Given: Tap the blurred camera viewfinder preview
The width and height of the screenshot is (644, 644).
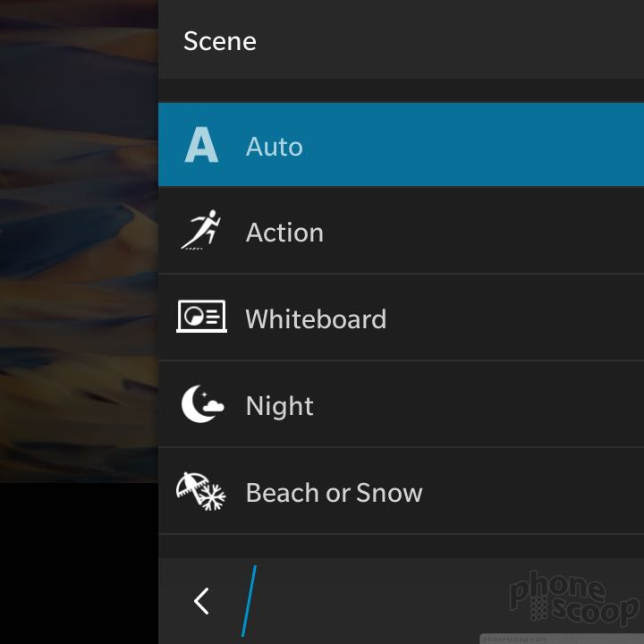Looking at the screenshot, I should coord(79,241).
